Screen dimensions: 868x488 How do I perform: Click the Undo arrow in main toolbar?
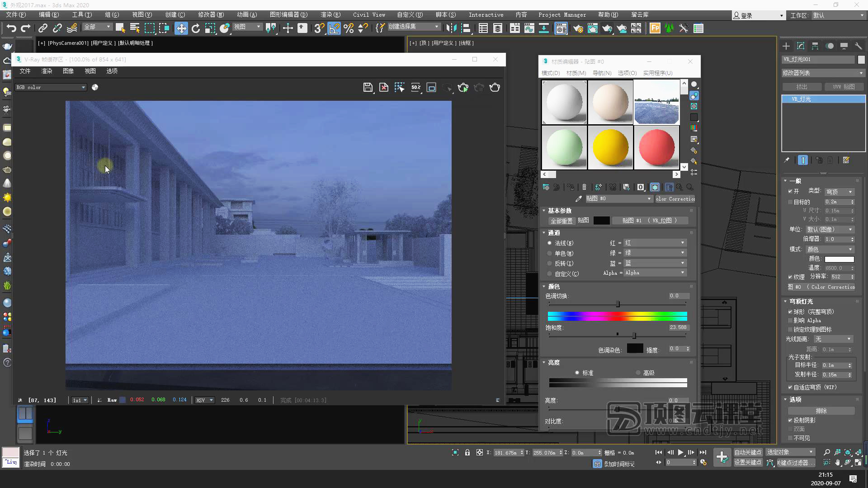click(x=11, y=28)
